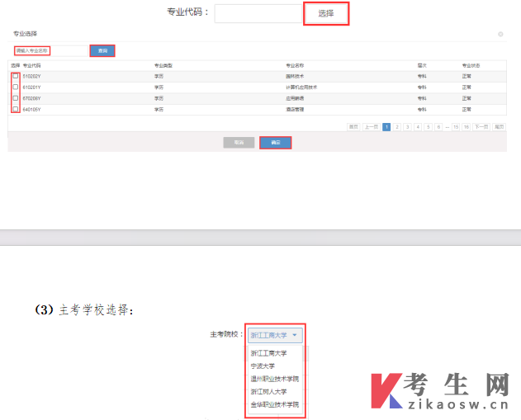
Task: Click the major code 670206Y
Action: click(x=32, y=98)
